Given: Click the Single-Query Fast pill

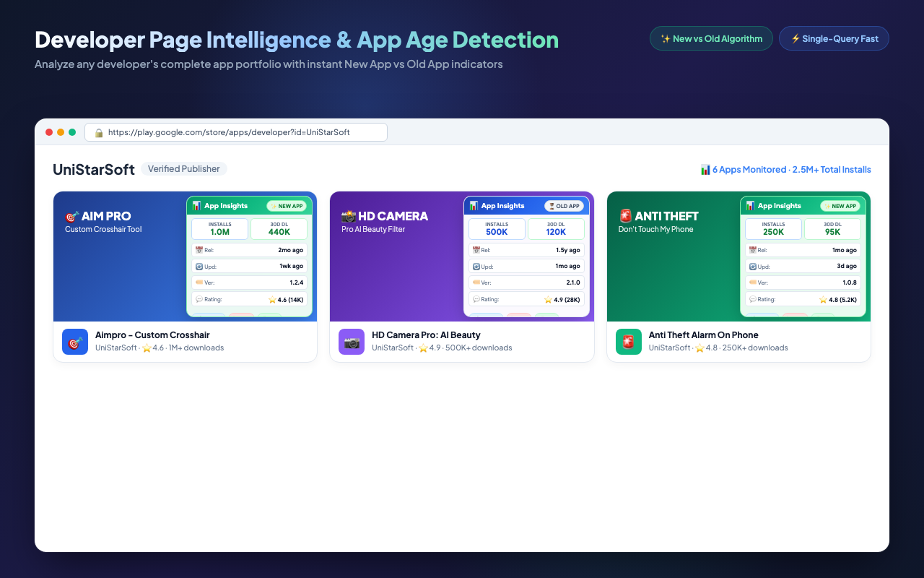Looking at the screenshot, I should click(834, 38).
